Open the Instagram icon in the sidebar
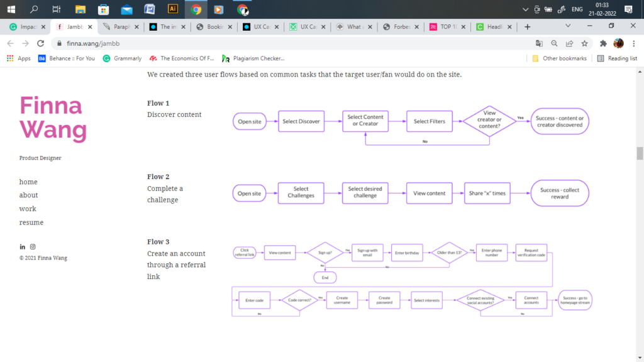 tap(33, 247)
